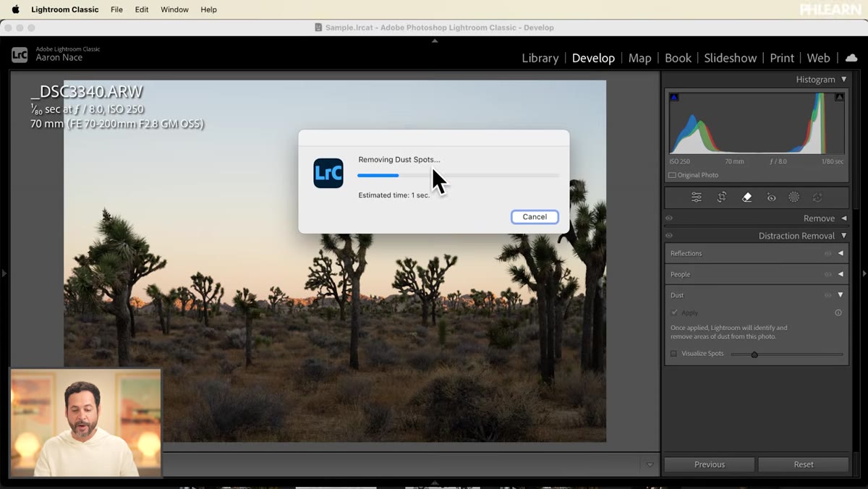Screen dimensions: 868x489
Task: Expand the People section
Action: (x=841, y=274)
